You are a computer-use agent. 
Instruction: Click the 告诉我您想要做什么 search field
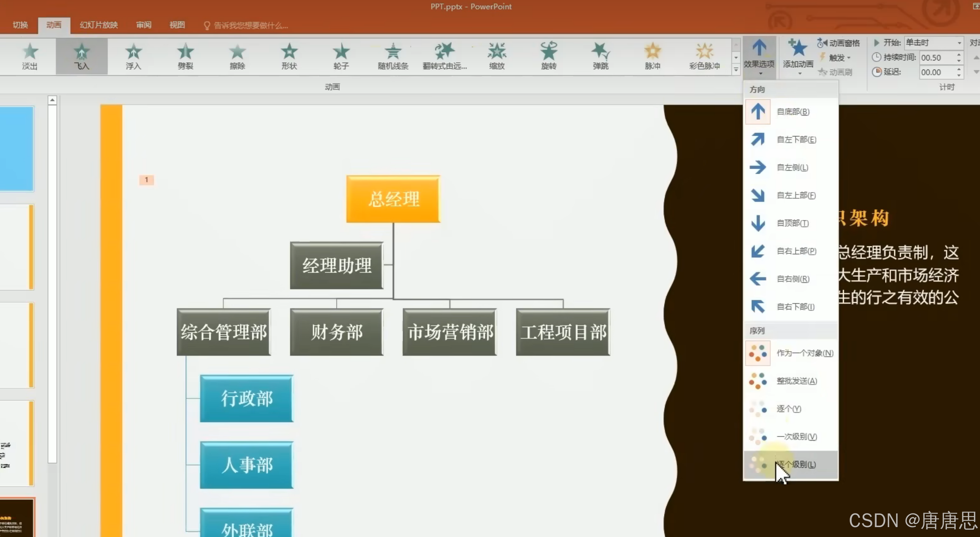(250, 25)
